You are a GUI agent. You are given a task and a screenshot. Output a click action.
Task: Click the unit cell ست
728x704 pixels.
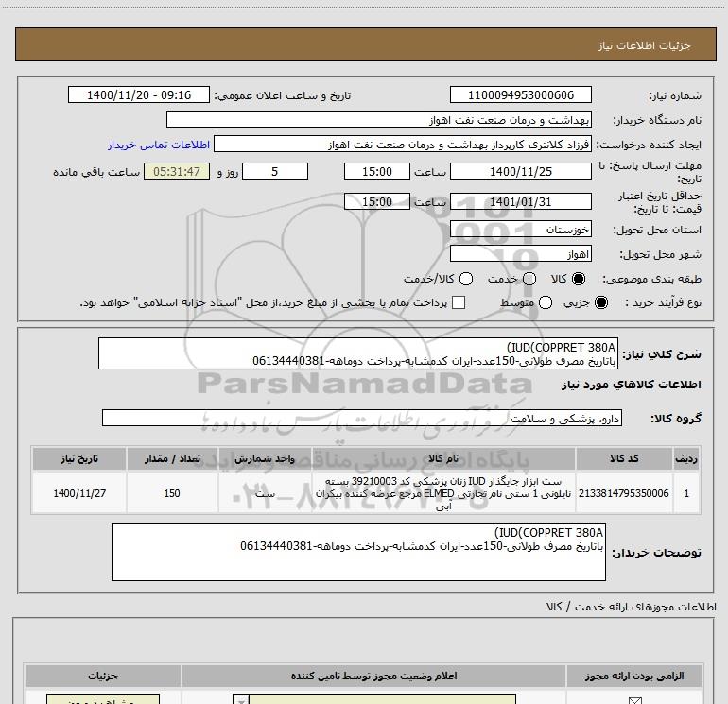pos(265,493)
